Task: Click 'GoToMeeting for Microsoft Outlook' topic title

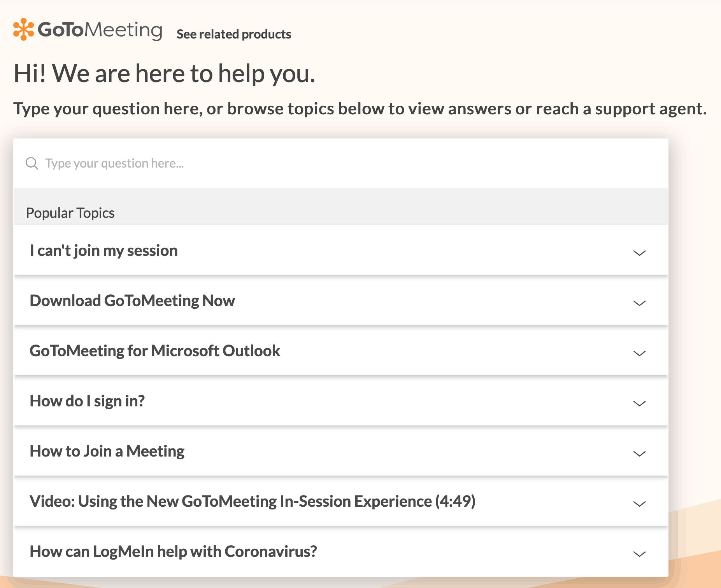Action: (x=154, y=351)
